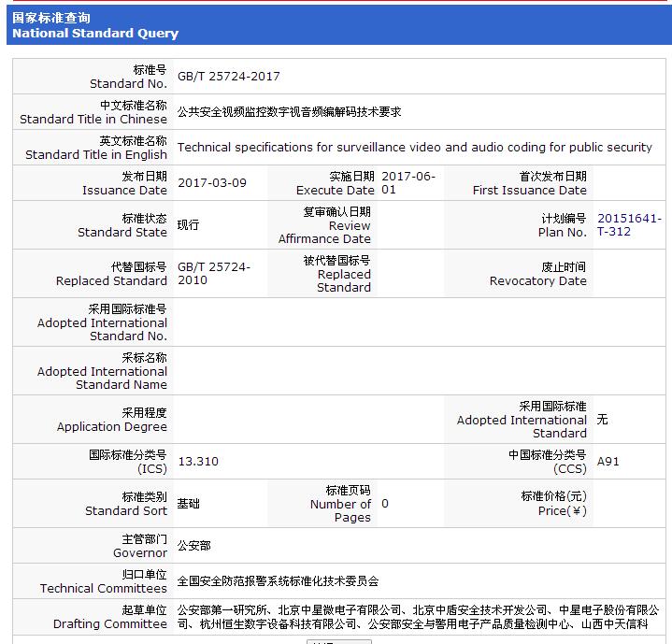Click the English title about surveillance video coding
This screenshot has width=672, height=644.
414,148
